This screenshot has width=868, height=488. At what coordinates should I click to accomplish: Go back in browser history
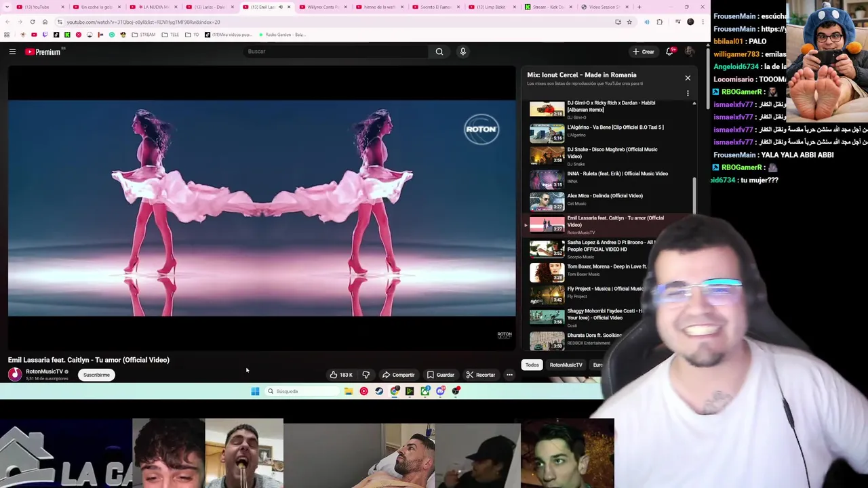point(7,22)
